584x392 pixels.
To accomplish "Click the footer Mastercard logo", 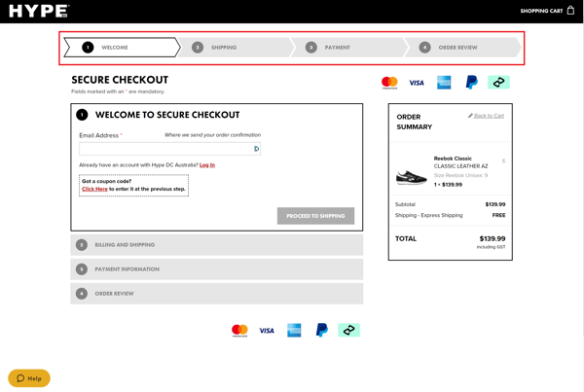I will click(239, 330).
